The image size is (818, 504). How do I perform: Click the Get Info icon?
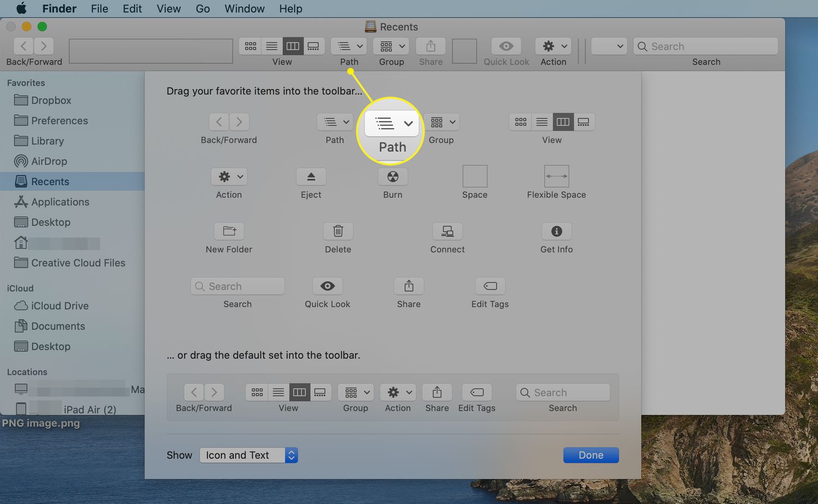[x=556, y=232]
